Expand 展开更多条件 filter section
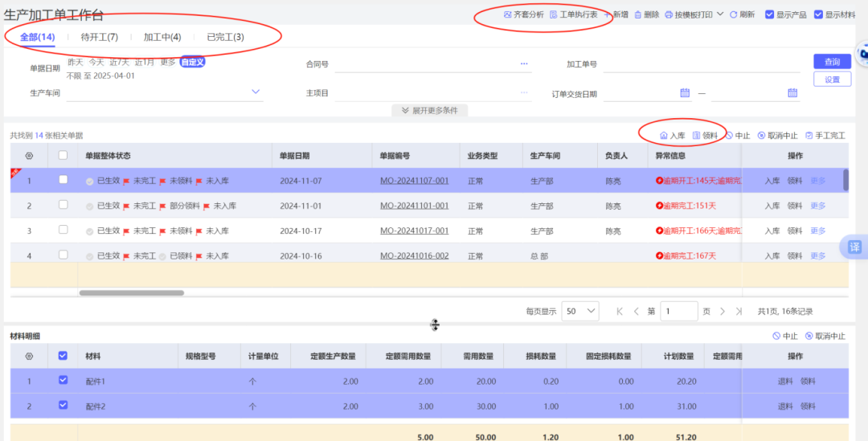The width and height of the screenshot is (868, 441). (x=430, y=110)
